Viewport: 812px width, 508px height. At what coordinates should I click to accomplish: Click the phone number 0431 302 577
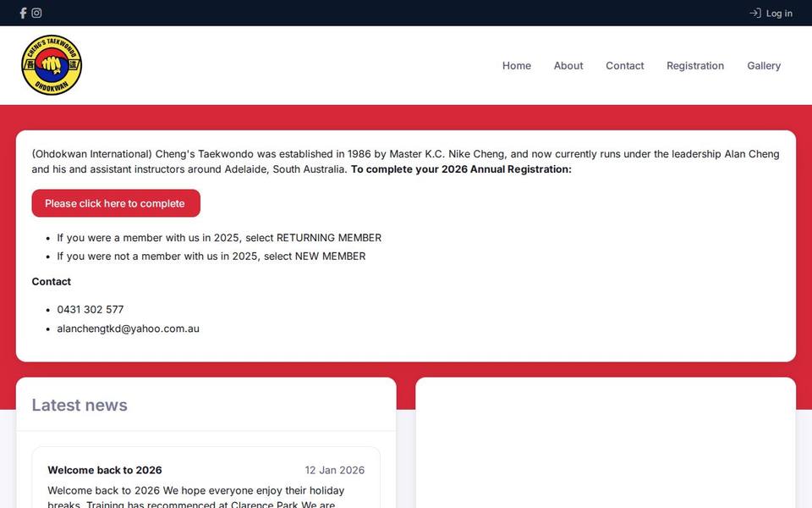[x=91, y=310]
